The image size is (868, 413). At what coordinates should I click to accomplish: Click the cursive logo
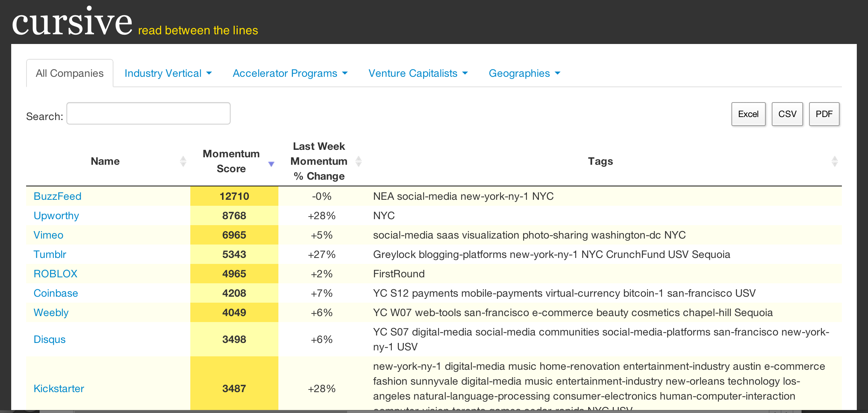[x=72, y=22]
